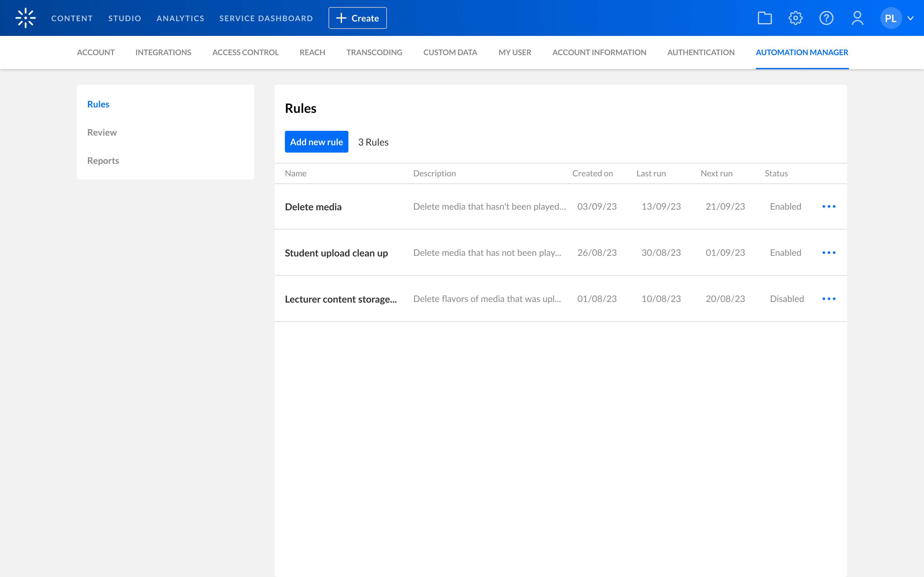Image resolution: width=924 pixels, height=577 pixels.
Task: Click Add new rule button
Action: pos(316,142)
